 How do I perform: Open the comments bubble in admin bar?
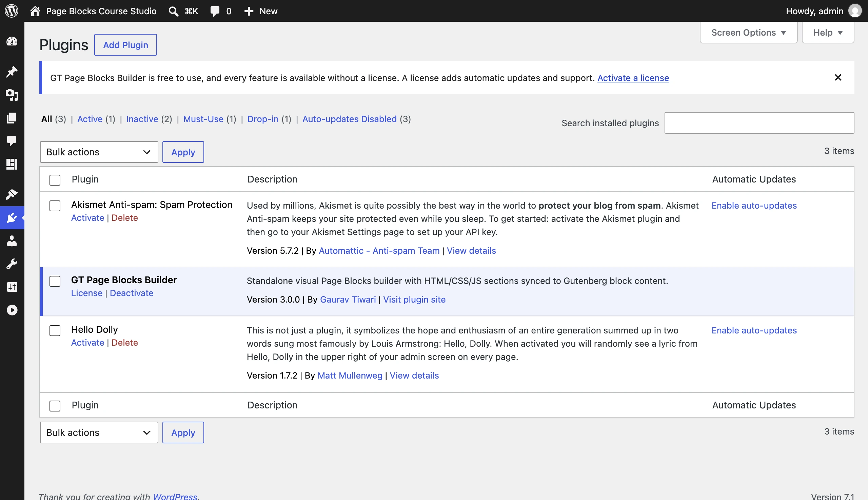tap(215, 11)
